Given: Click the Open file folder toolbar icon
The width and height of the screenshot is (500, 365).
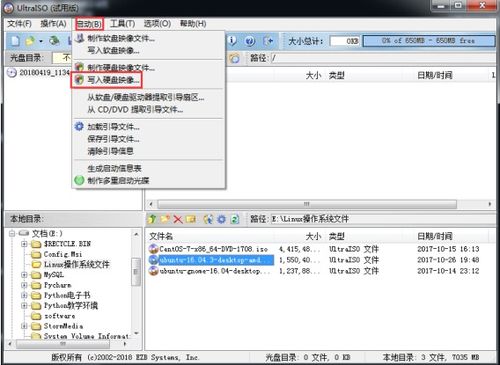Looking at the screenshot, I should (29, 41).
